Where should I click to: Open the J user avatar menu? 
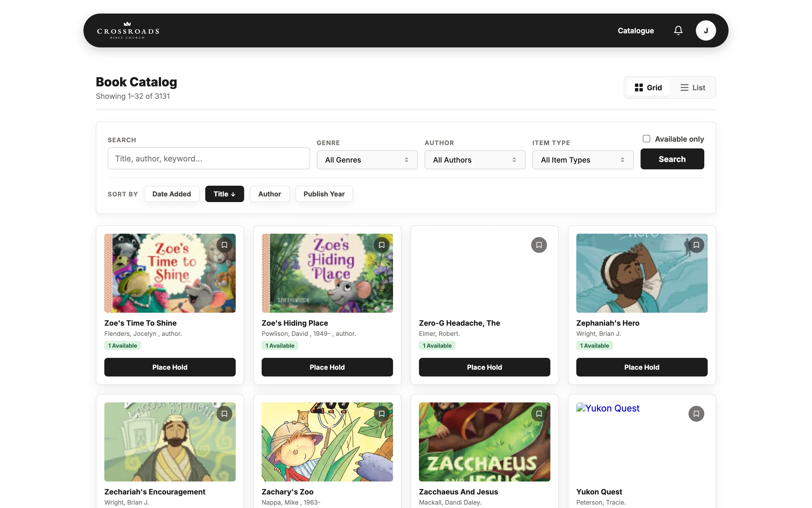(706, 30)
